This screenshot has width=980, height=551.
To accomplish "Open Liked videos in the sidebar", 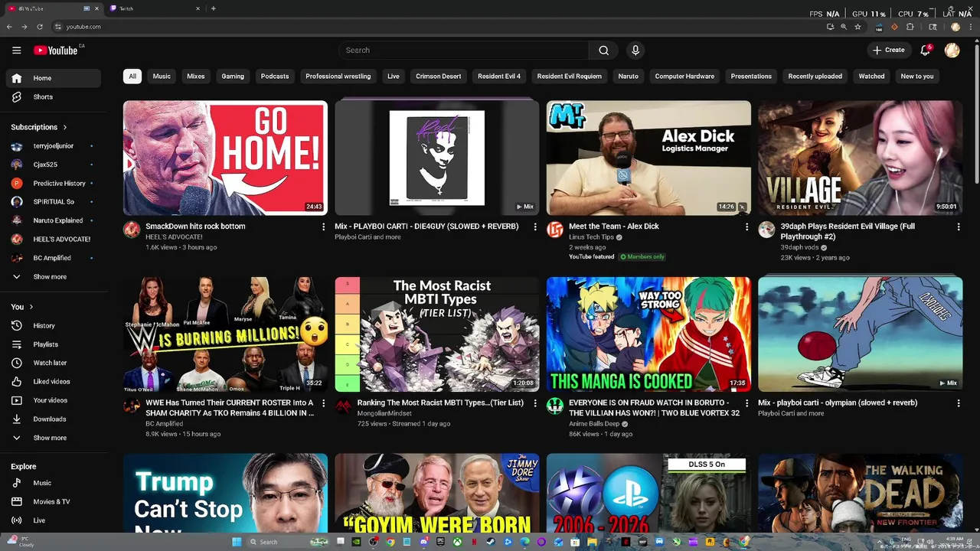I will 54,382.
